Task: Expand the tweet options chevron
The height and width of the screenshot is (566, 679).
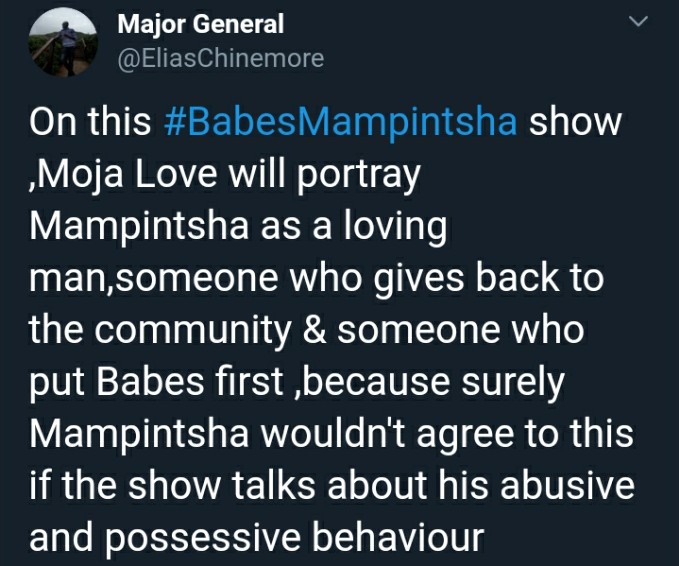Action: click(x=637, y=21)
